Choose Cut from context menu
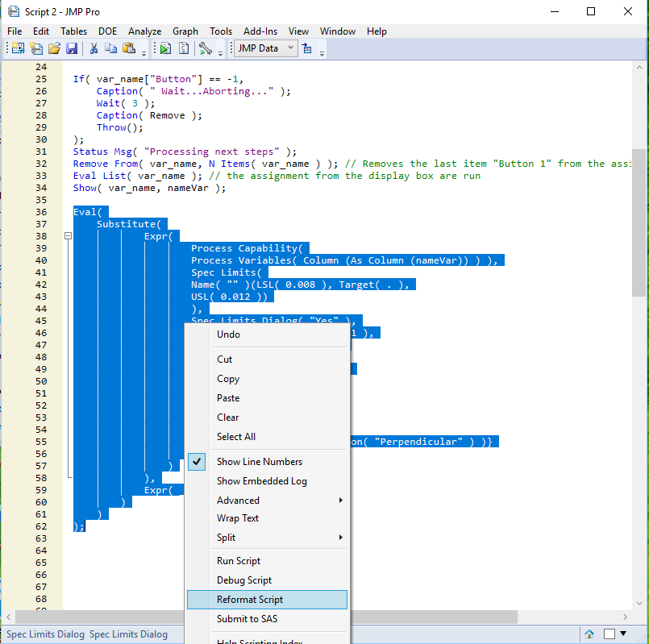 (x=267, y=359)
